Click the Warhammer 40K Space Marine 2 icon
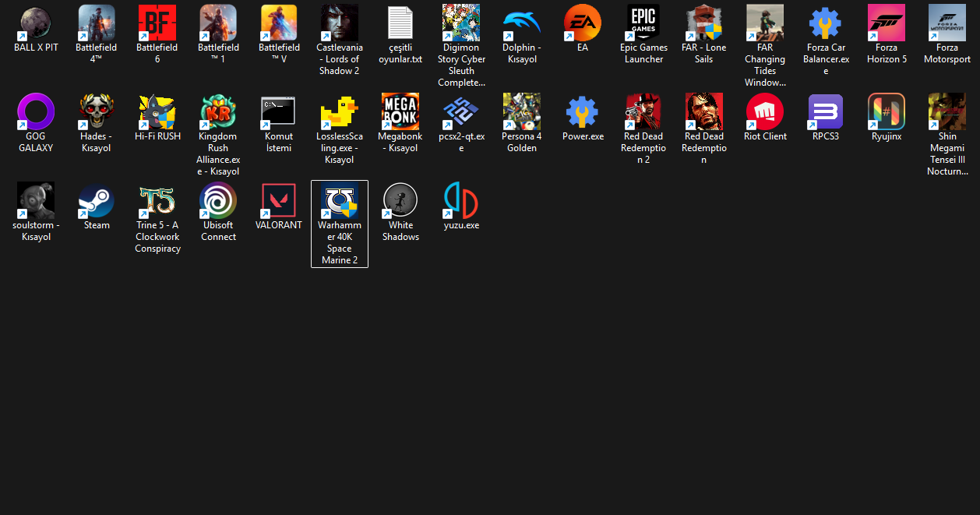 pos(340,201)
